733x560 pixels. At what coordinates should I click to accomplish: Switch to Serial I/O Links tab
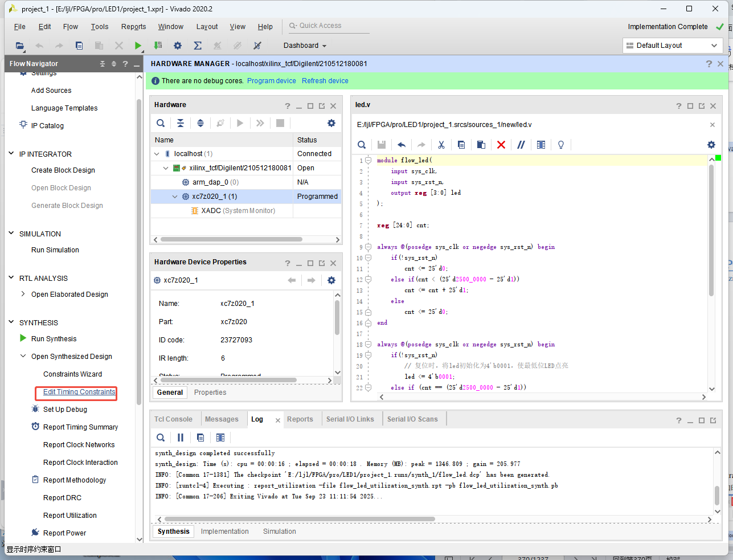click(350, 419)
